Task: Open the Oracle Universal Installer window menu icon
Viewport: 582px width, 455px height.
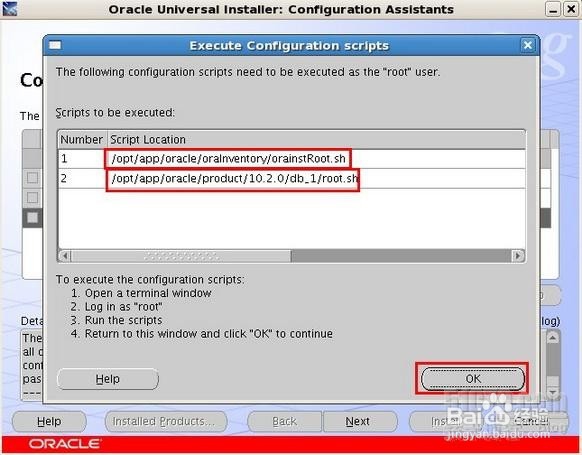Action: click(9, 9)
